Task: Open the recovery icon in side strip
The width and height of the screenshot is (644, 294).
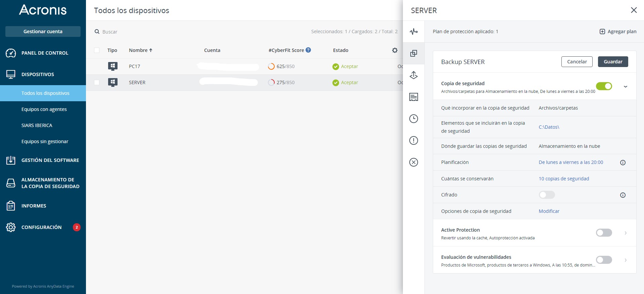Action: coord(414,75)
